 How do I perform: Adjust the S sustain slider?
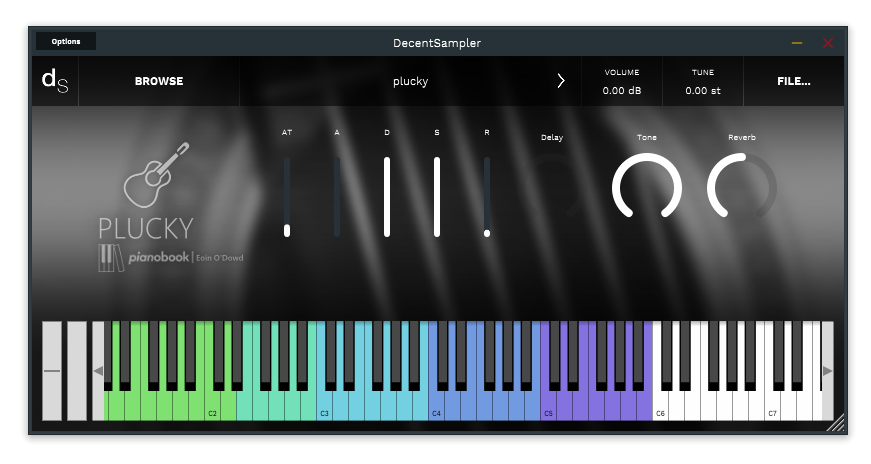tap(437, 197)
